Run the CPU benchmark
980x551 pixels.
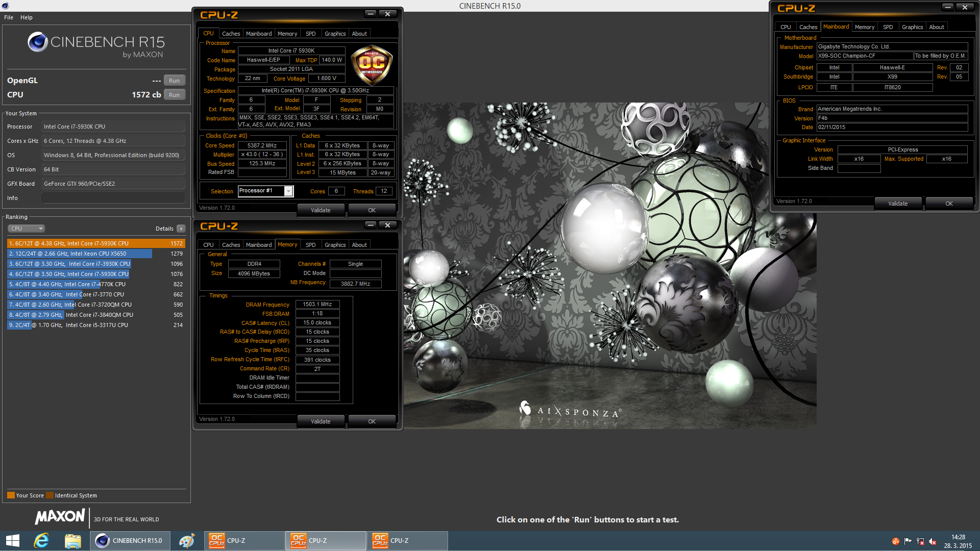coord(174,95)
